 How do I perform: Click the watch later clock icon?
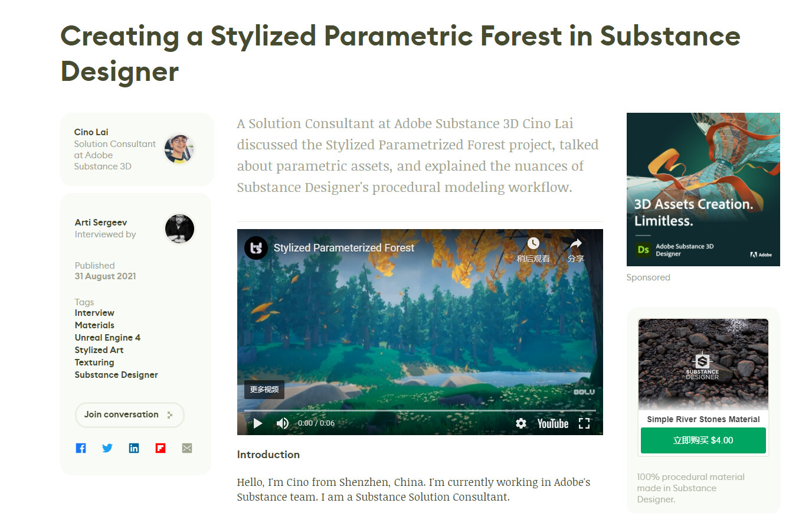[x=533, y=244]
